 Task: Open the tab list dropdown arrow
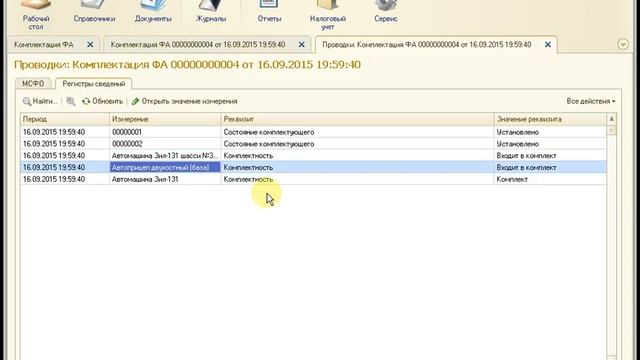(623, 44)
